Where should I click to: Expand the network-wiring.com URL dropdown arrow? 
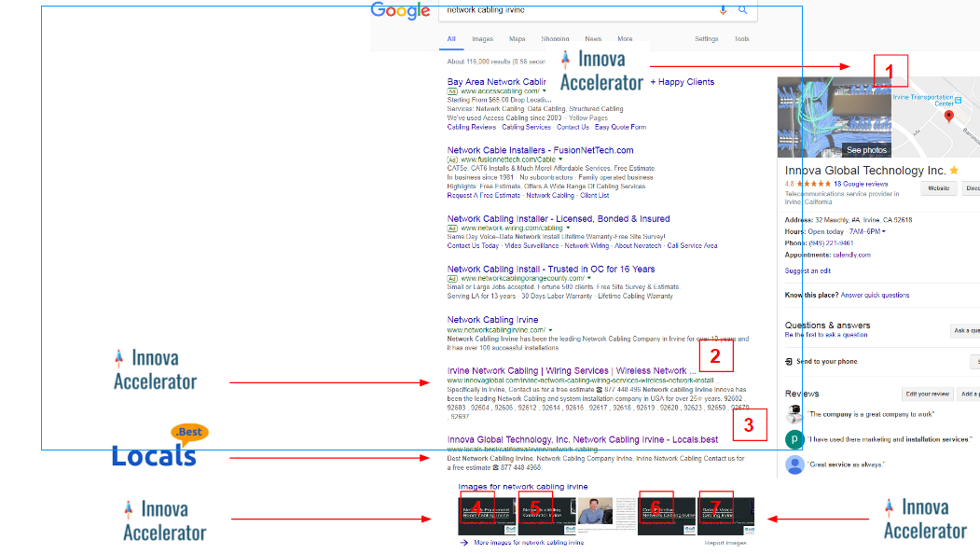568,229
